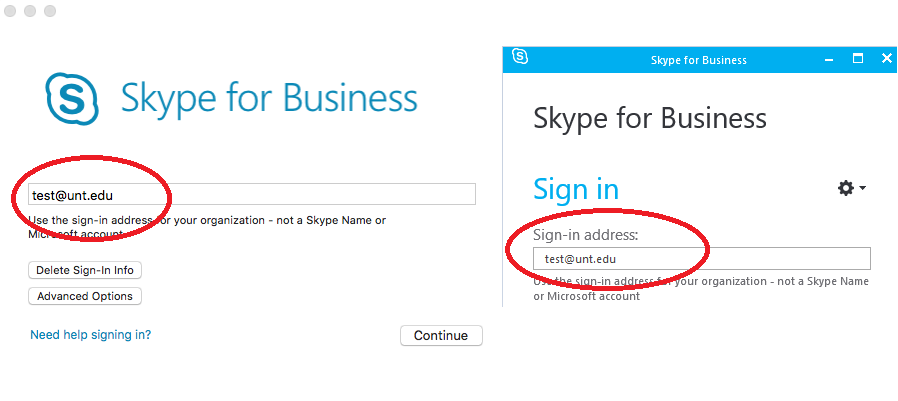Close the blue-titled Skype for Business window
Screen dimensions: 898x401
[886, 59]
